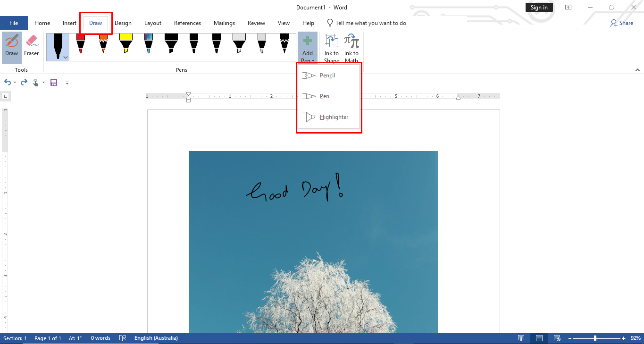Image resolution: width=644 pixels, height=344 pixels.
Task: Click the Save icon on quick access toolbar
Action: 53,83
